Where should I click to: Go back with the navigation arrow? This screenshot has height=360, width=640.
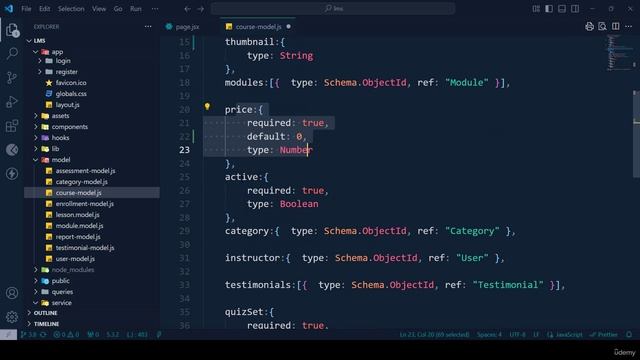[187, 9]
